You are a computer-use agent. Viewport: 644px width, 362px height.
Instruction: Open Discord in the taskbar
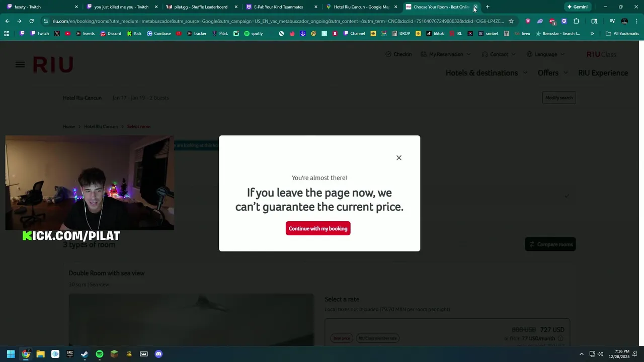pos(158,354)
